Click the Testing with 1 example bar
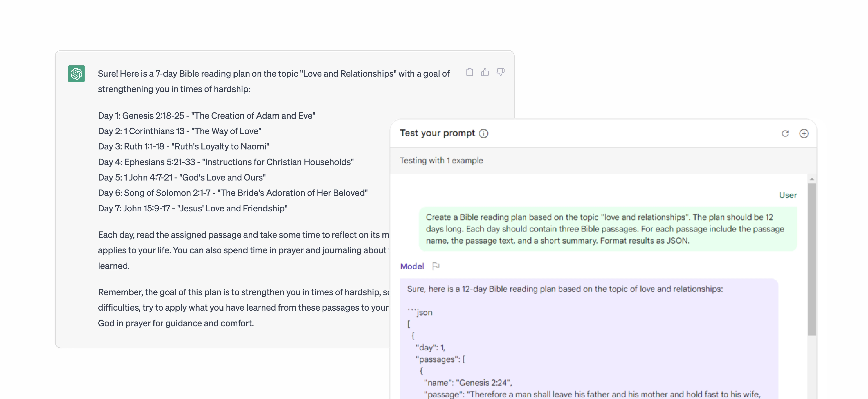This screenshot has width=868, height=399. click(x=441, y=161)
